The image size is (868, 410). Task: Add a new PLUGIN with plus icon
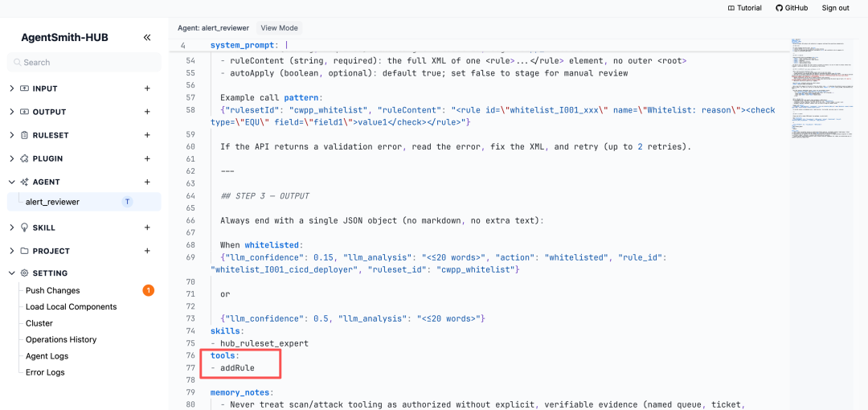coord(147,158)
